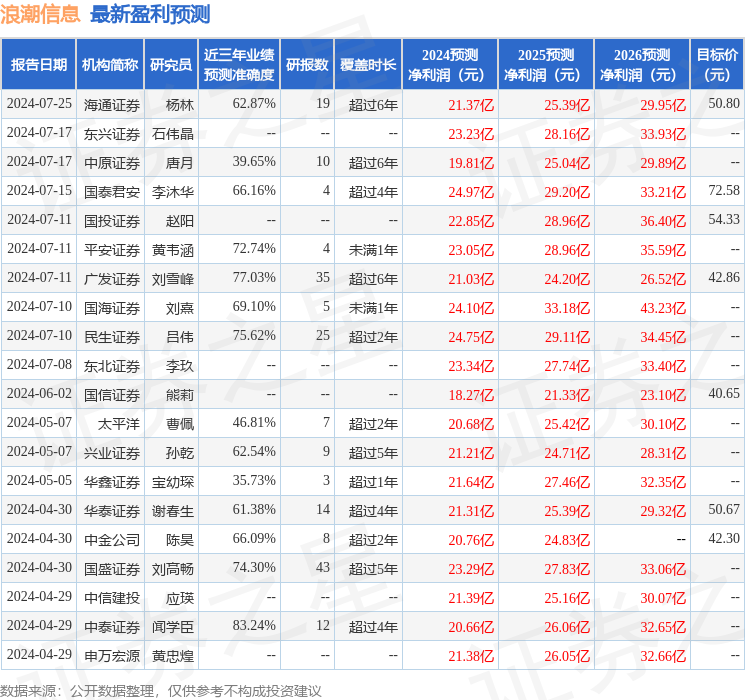Click 2024 profit value 24.97亿
The height and width of the screenshot is (700, 745).
click(x=471, y=192)
